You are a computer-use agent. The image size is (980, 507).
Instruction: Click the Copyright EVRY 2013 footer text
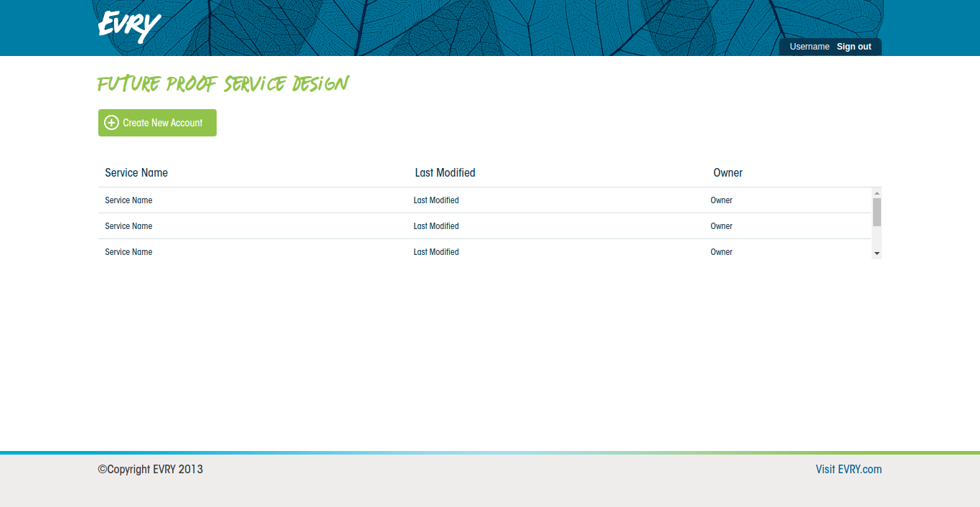[x=151, y=469]
